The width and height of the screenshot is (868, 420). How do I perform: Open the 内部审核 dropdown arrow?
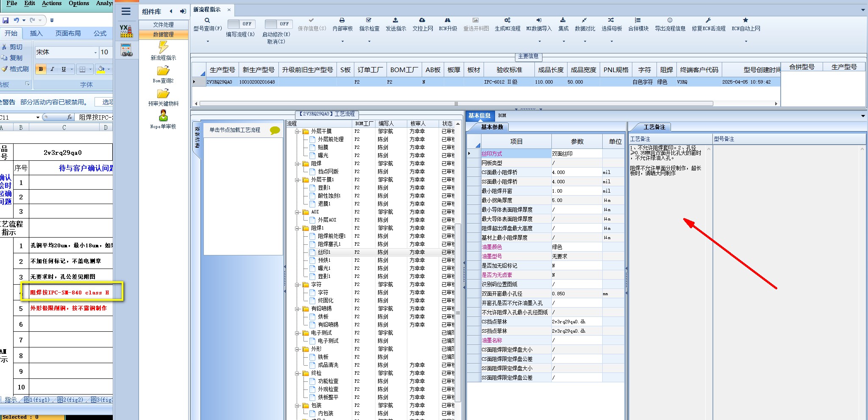[x=342, y=42]
